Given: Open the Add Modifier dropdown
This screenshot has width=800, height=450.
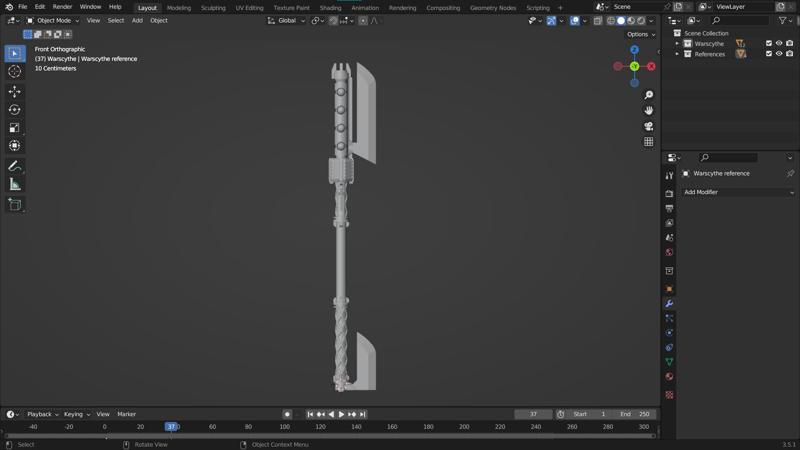Looking at the screenshot, I should coord(737,192).
